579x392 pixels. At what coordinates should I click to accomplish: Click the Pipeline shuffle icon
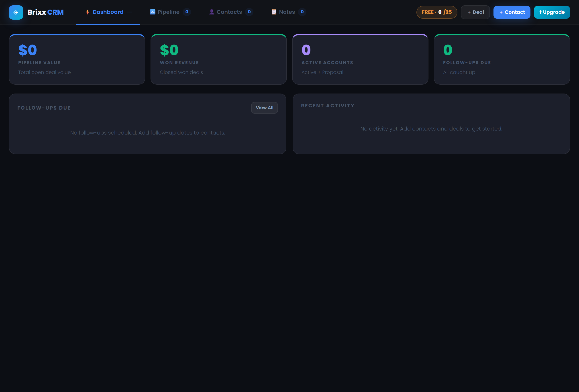tap(153, 12)
